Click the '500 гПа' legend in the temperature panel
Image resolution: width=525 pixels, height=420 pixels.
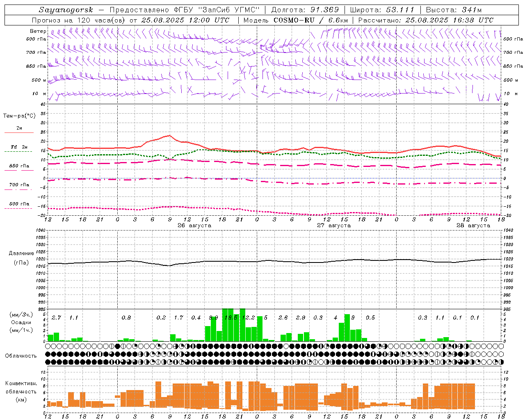coord(19,204)
